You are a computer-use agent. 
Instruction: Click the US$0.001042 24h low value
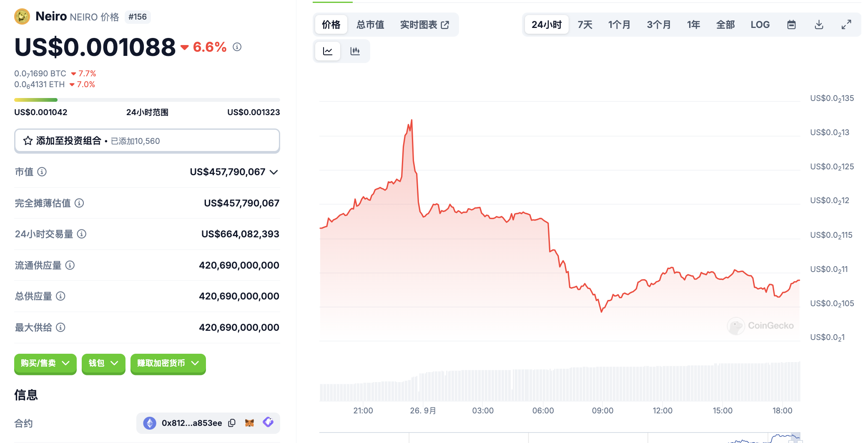[41, 112]
